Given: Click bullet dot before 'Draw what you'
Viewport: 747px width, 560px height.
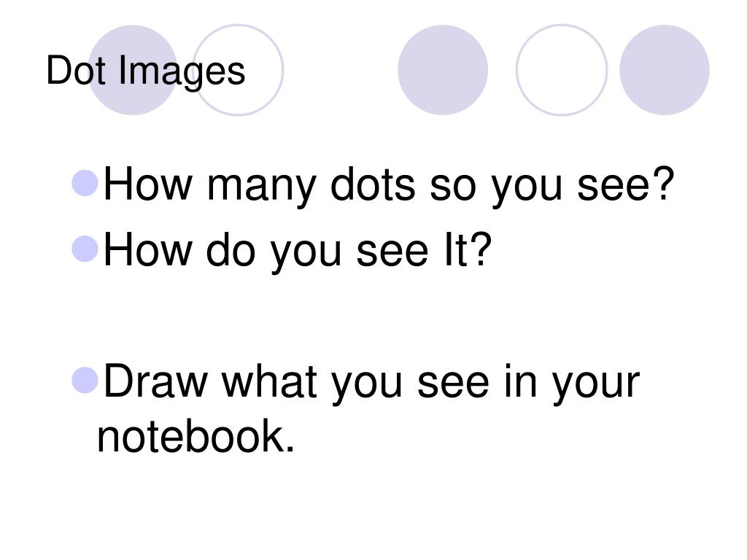Looking at the screenshot, I should [x=85, y=380].
